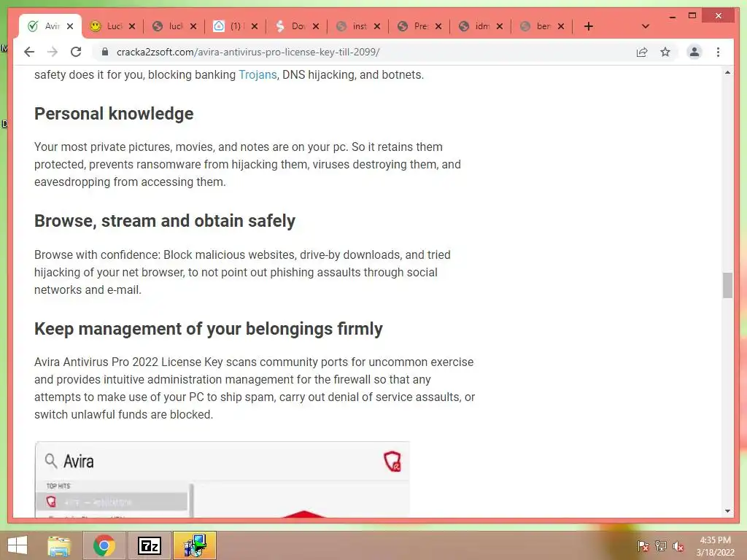The height and width of the screenshot is (560, 747).
Task: Click the vertical scrollbar thumb
Action: point(727,285)
